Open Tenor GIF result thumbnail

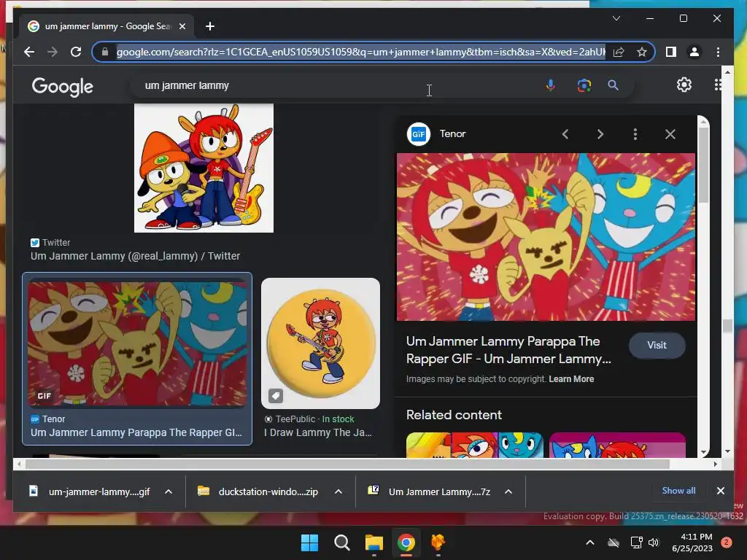[x=137, y=343]
